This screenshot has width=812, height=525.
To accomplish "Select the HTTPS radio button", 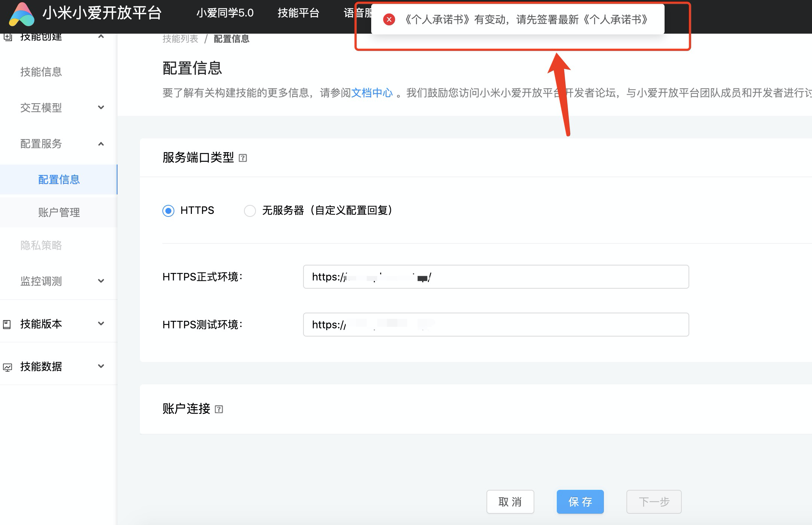I will pyautogui.click(x=168, y=211).
